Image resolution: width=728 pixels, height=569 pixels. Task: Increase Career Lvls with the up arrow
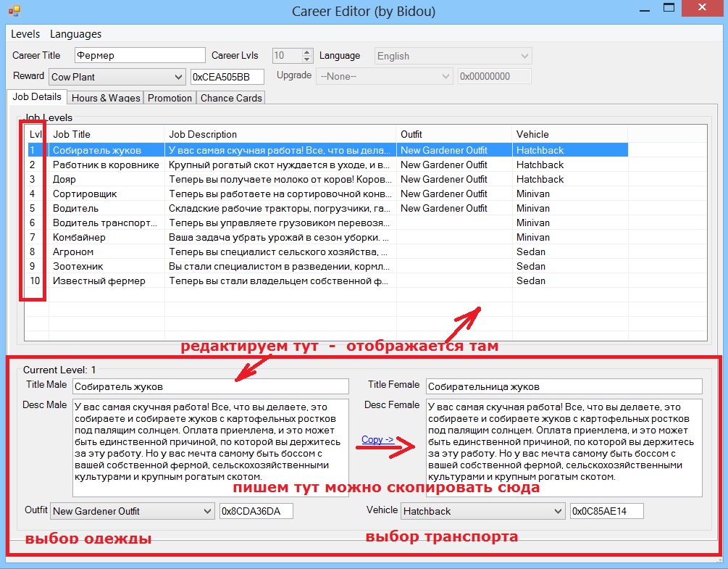click(307, 52)
